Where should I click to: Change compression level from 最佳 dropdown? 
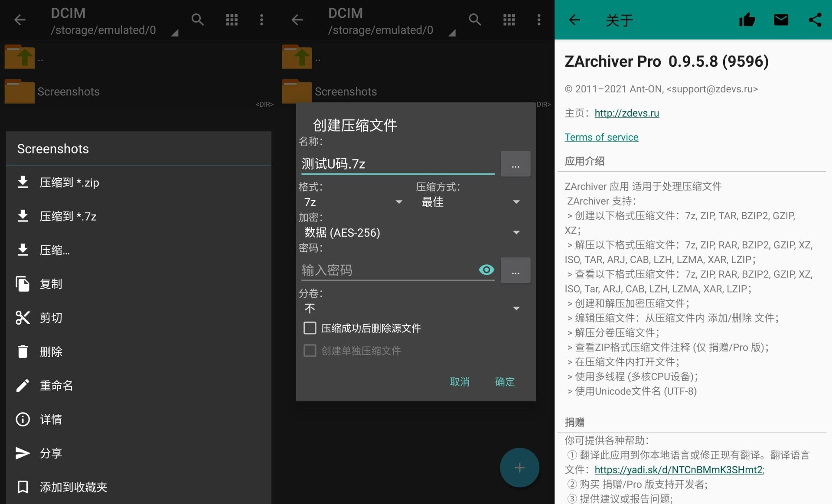(470, 202)
